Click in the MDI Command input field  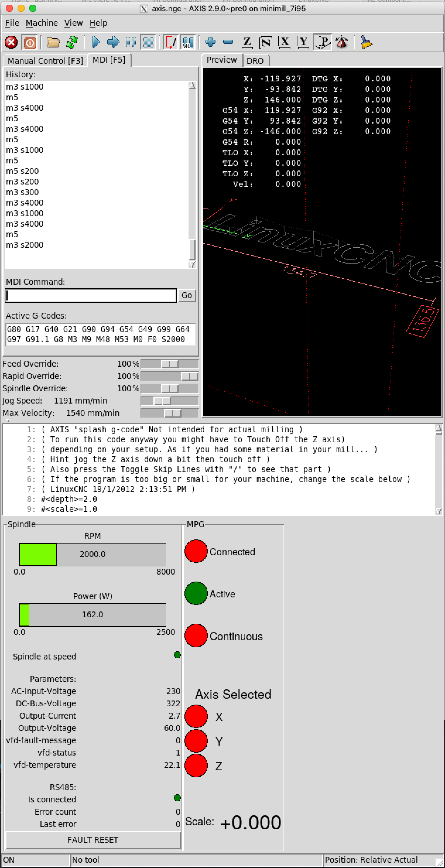tap(91, 295)
